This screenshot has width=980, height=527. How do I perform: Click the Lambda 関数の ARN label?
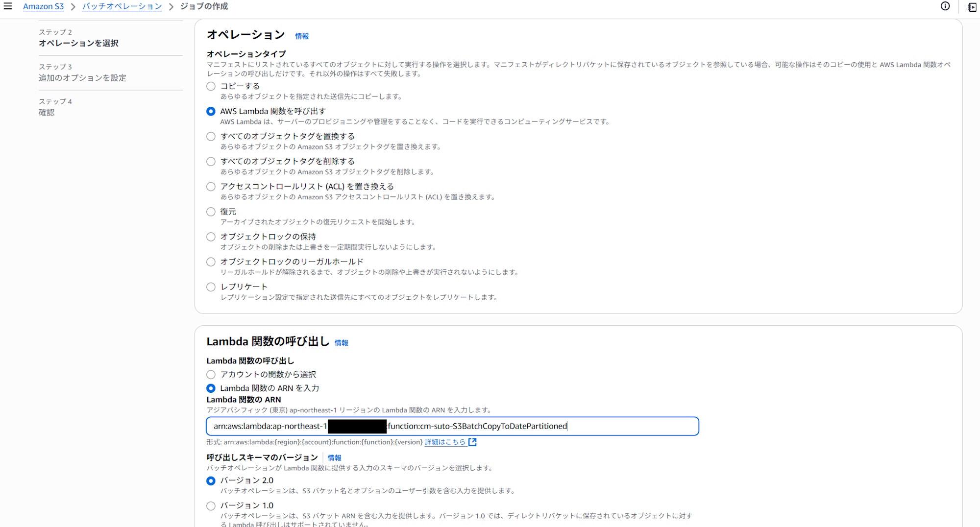244,400
